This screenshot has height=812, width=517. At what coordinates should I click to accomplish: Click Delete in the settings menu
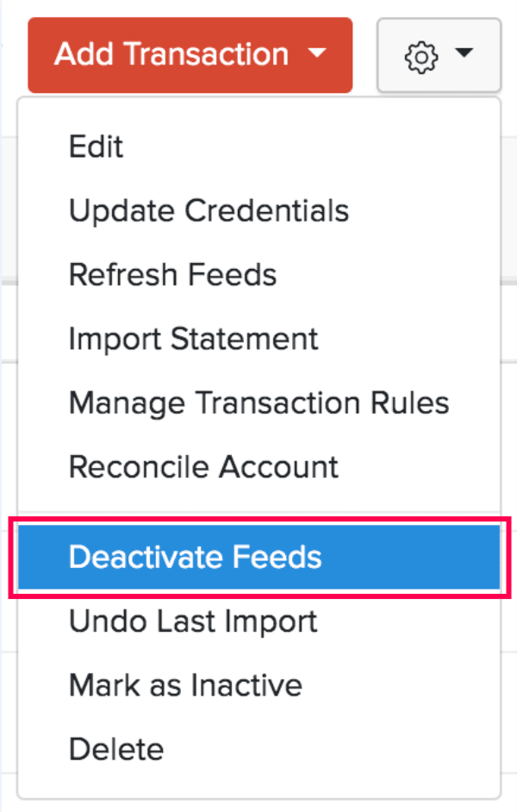[115, 748]
